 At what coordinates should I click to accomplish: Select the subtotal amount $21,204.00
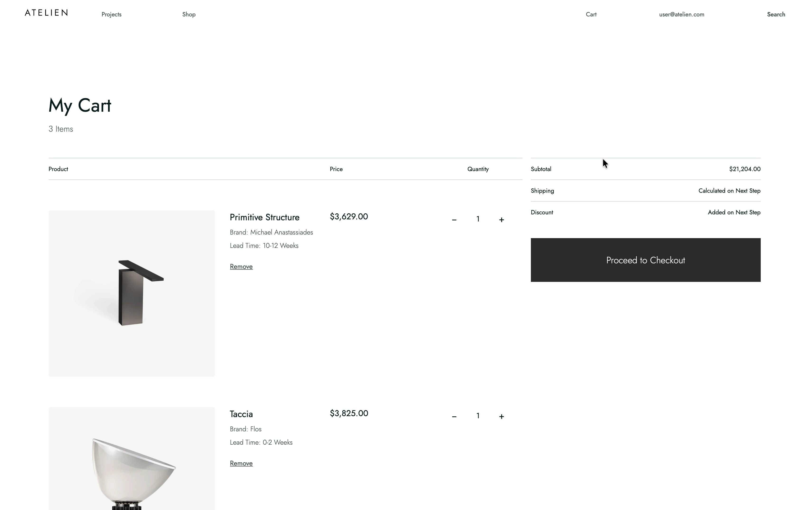click(x=745, y=169)
